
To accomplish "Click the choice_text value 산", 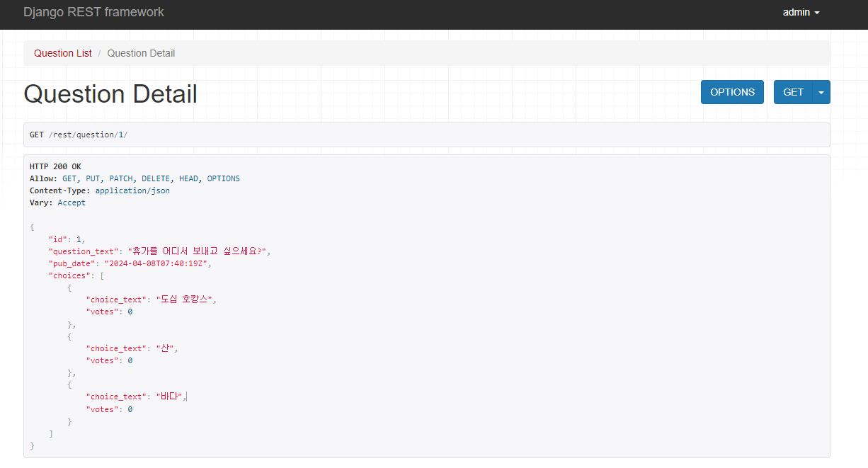I will click(165, 348).
